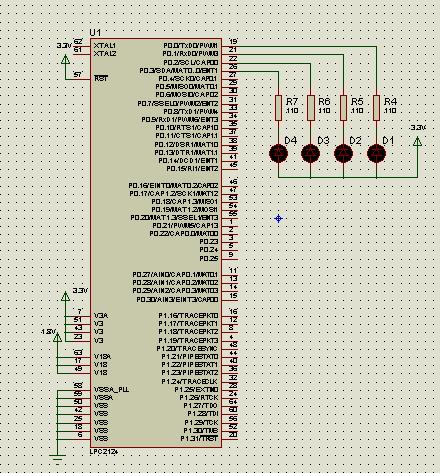Click the U1 component reference label
Viewport: 440px width, 473px height.
[95, 32]
